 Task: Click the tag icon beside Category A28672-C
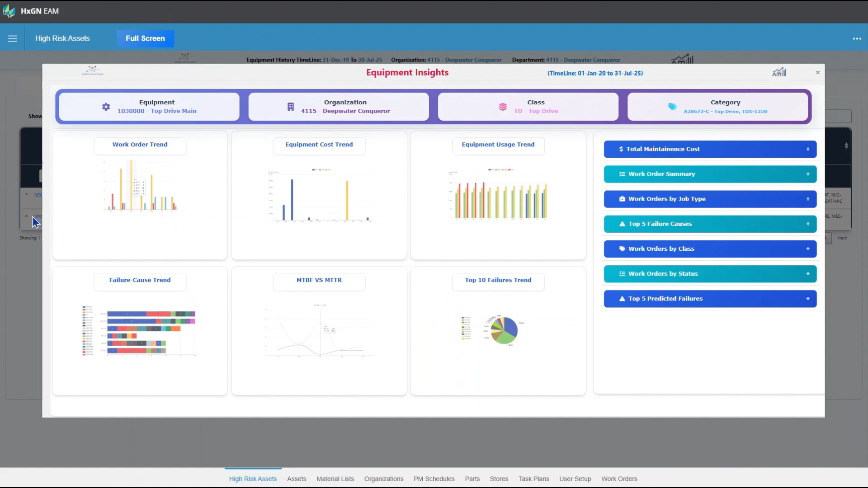(672, 107)
